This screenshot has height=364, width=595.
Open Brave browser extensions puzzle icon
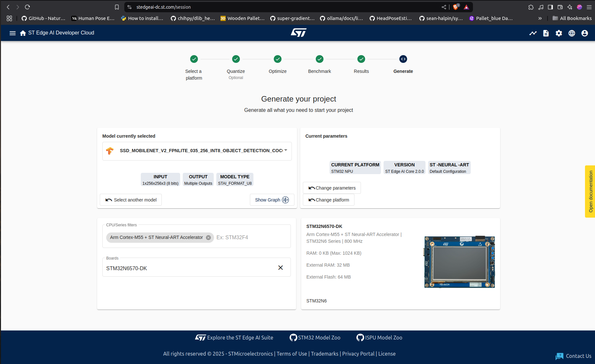pos(530,7)
